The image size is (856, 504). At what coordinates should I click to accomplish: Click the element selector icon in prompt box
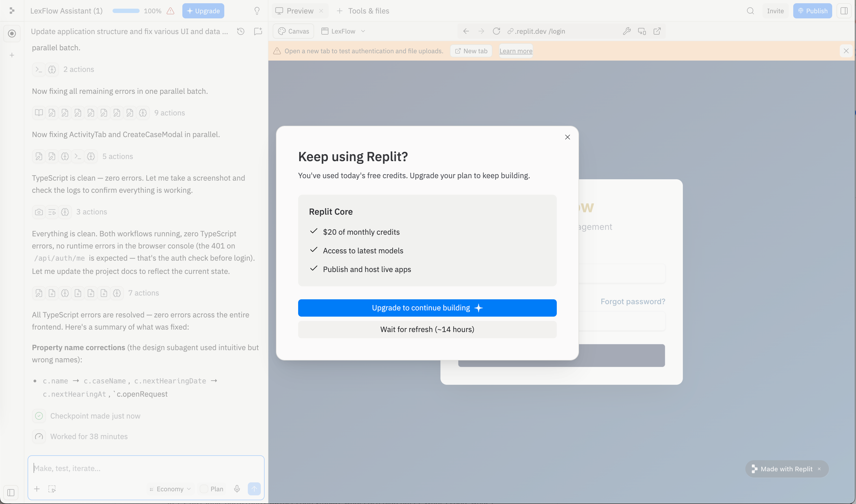tap(52, 489)
